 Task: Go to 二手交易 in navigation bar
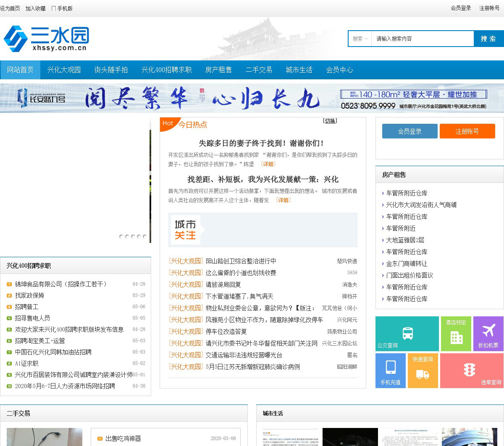pyautogui.click(x=259, y=70)
